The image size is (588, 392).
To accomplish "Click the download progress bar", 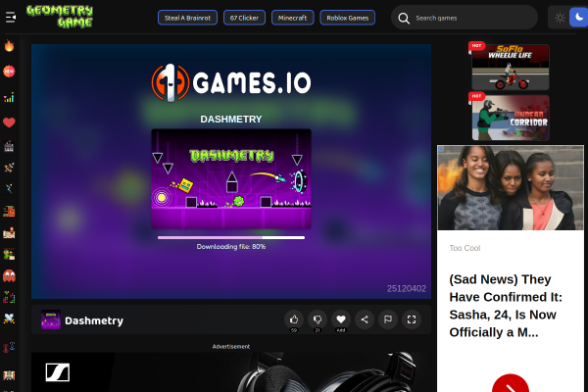I will [231, 237].
